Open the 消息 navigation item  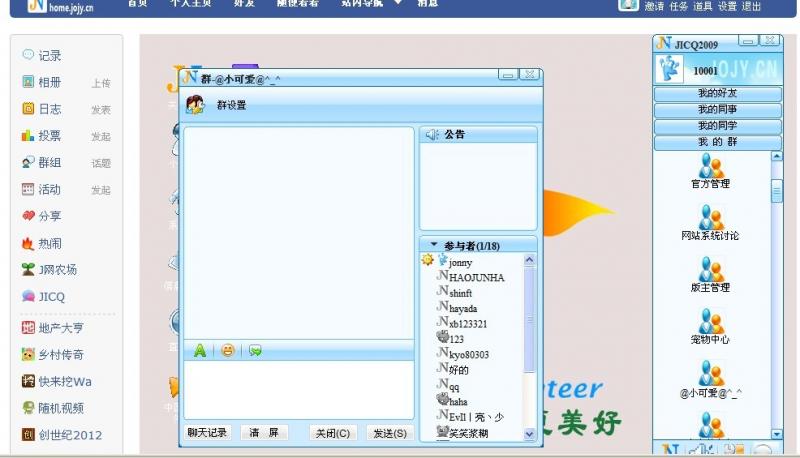click(428, 3)
